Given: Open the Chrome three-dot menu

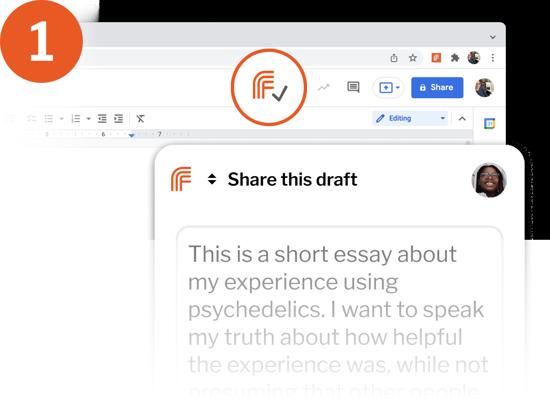Looking at the screenshot, I should click(493, 58).
